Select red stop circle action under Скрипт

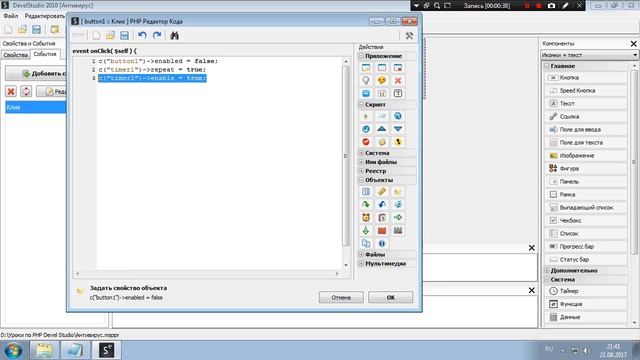tap(366, 142)
